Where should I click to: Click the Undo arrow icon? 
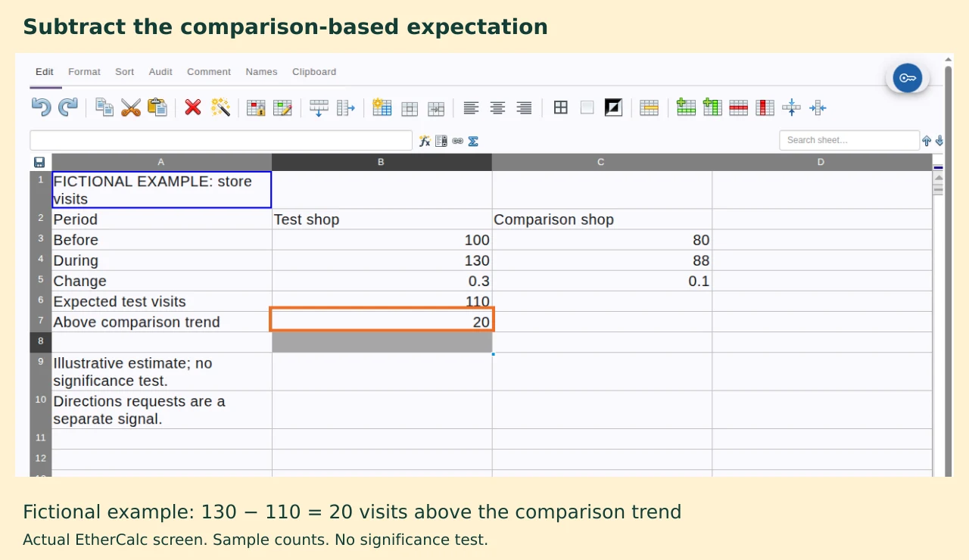click(x=41, y=107)
